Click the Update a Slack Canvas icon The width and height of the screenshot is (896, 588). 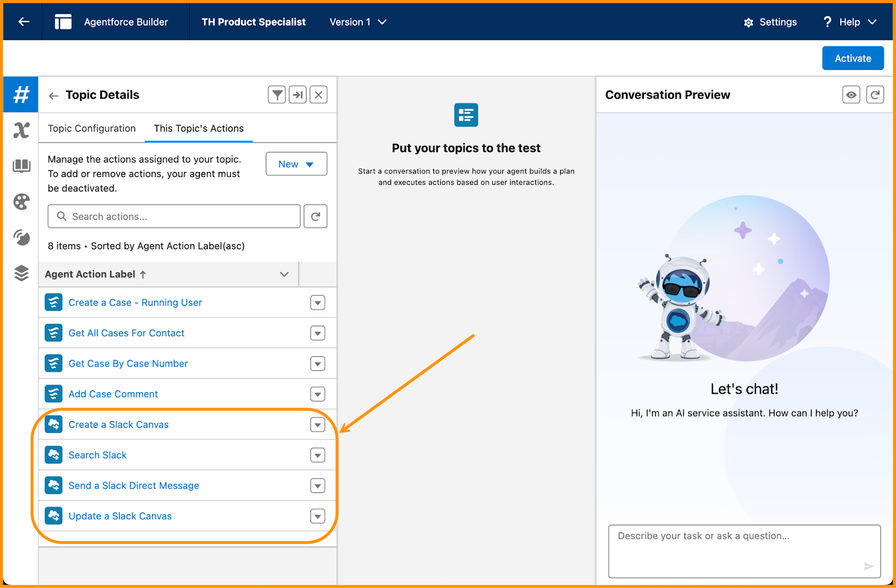[x=54, y=516]
